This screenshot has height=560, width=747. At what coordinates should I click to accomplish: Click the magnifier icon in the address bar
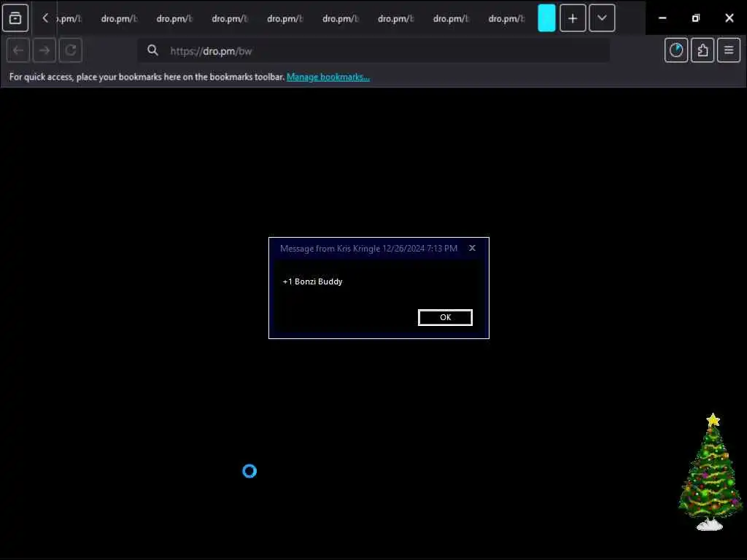point(152,50)
